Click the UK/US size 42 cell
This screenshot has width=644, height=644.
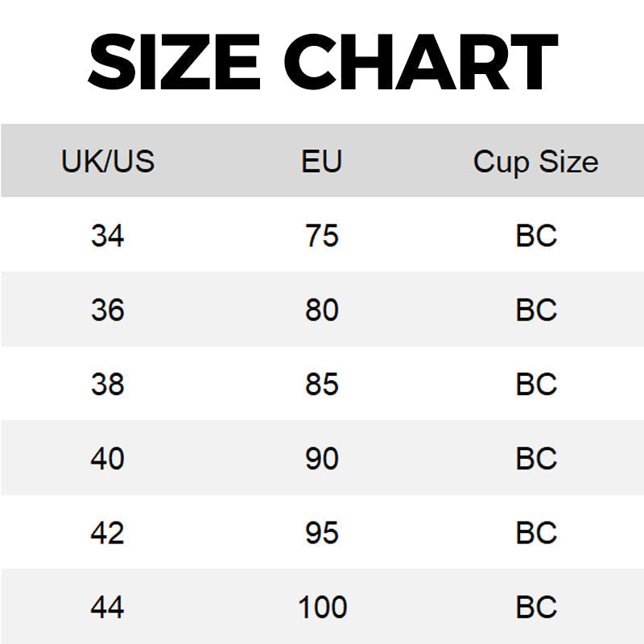tap(108, 533)
